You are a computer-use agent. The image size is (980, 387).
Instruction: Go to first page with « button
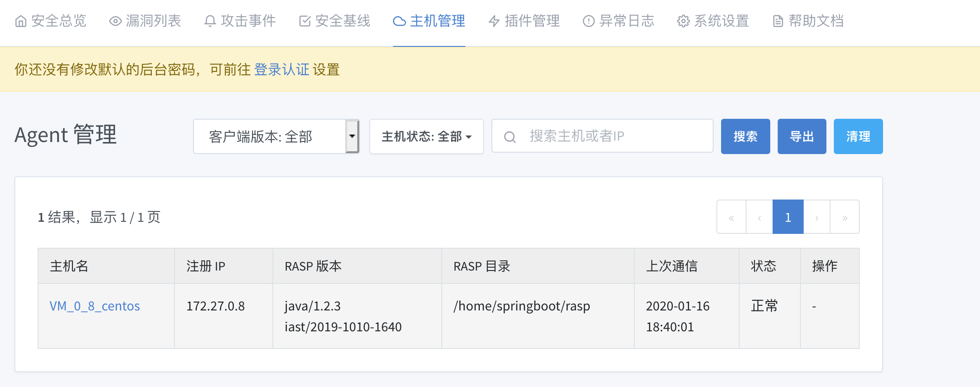[x=731, y=217]
